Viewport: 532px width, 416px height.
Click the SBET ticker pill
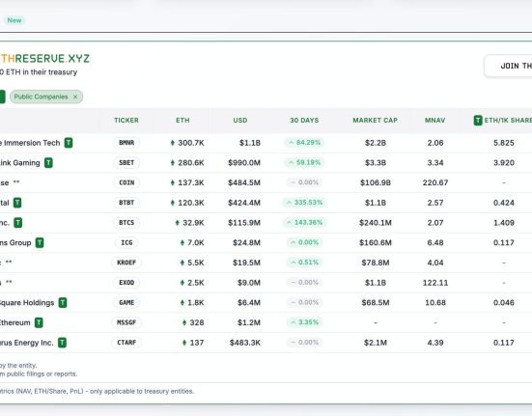point(126,163)
